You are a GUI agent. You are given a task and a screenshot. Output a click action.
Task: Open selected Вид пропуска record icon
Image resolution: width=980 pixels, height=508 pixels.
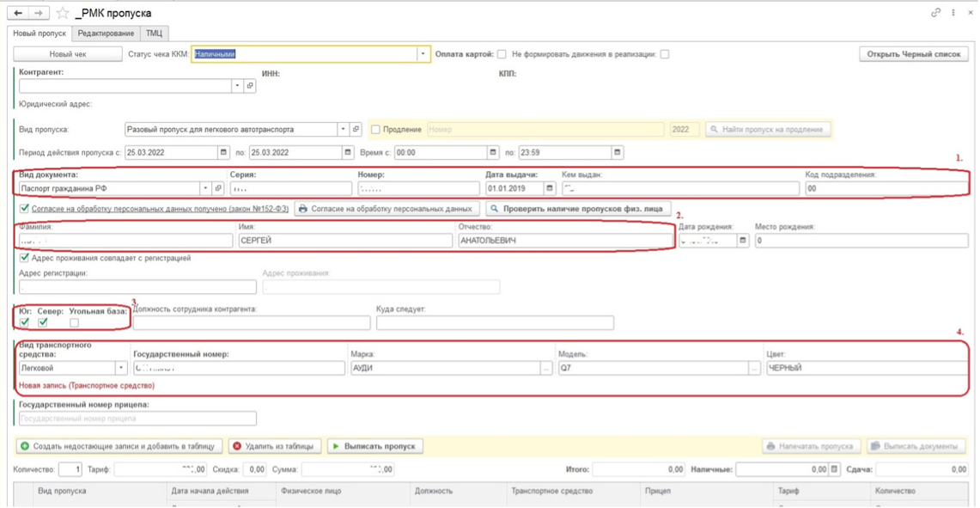pyautogui.click(x=356, y=130)
